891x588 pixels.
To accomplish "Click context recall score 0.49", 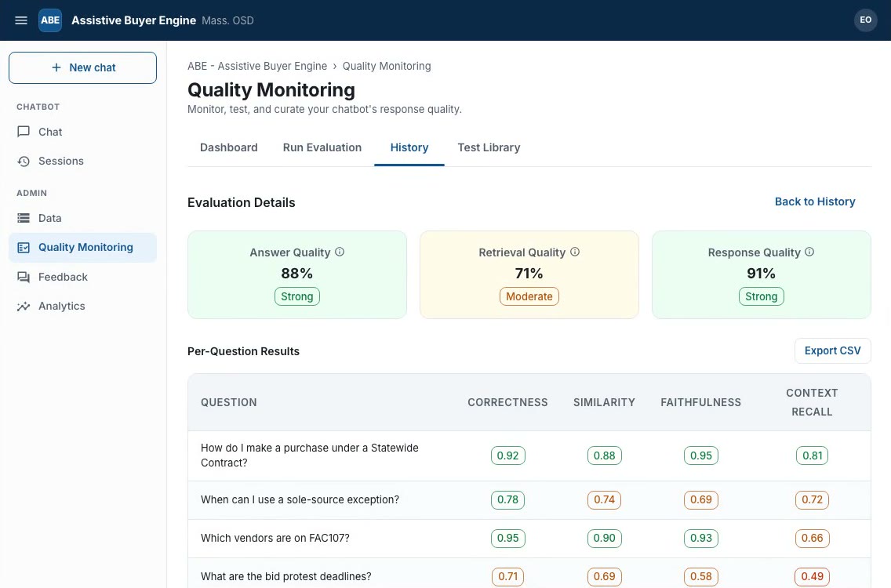I will point(812,577).
